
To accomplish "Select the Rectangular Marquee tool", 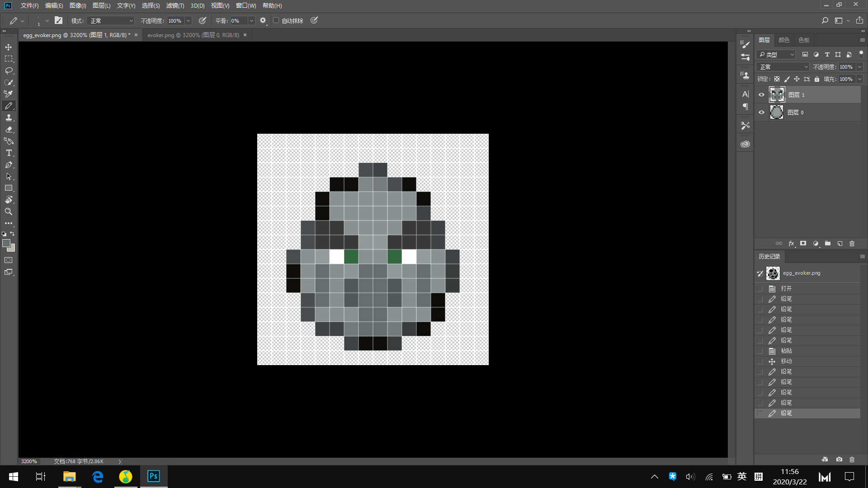I will point(9,59).
